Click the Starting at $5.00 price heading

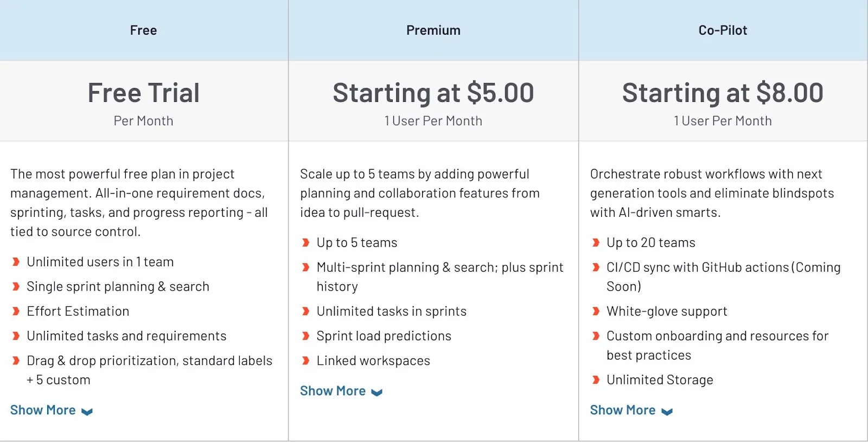click(x=433, y=93)
